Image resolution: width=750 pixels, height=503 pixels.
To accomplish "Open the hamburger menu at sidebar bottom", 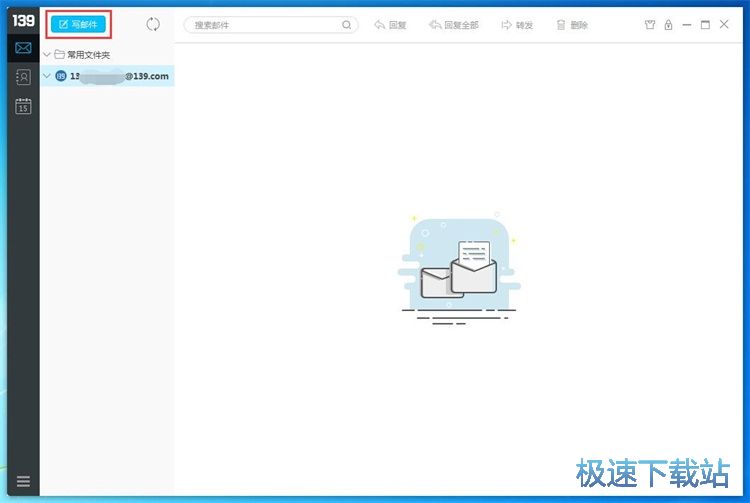I will click(23, 481).
